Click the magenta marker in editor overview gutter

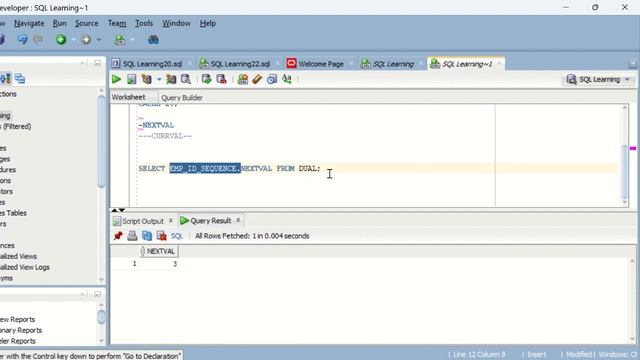click(633, 148)
